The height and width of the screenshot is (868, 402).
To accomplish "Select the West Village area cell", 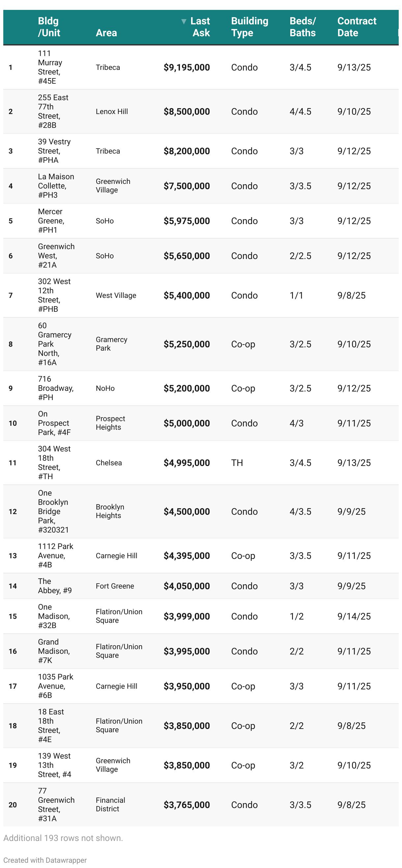I will click(116, 295).
